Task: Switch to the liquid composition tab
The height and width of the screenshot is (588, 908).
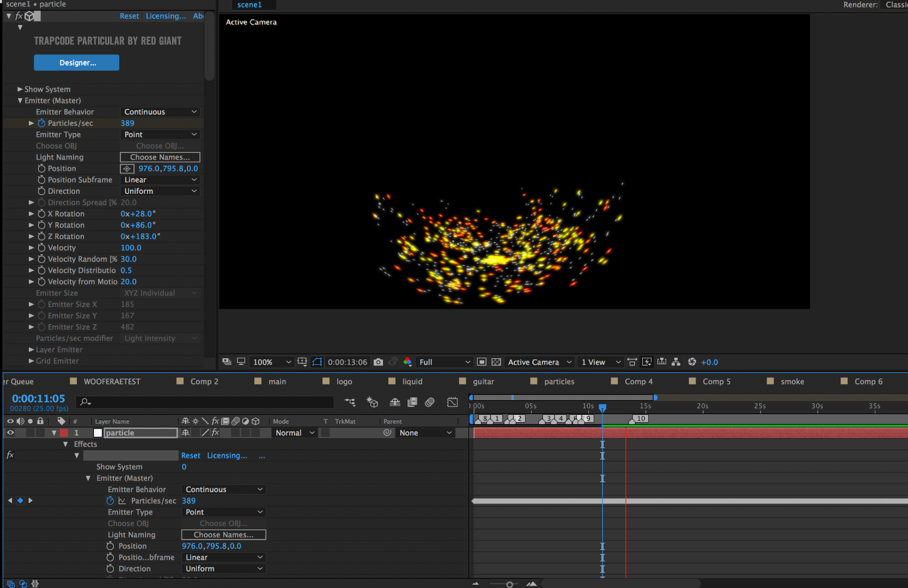Action: pyautogui.click(x=412, y=382)
